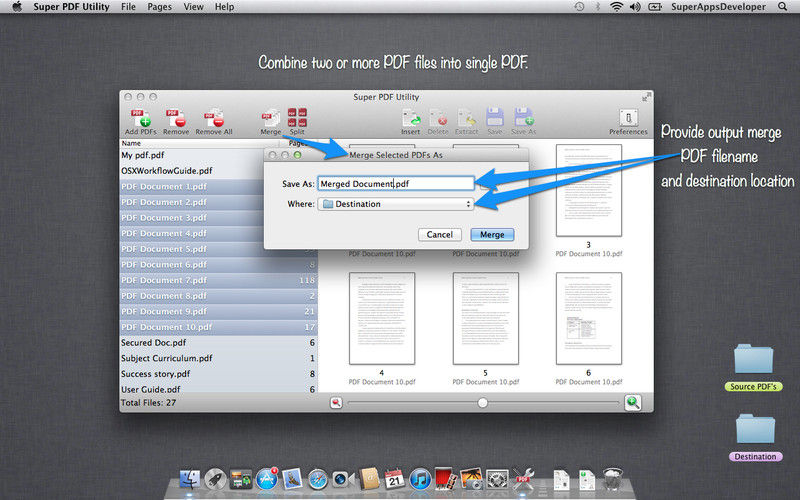
Task: Select PDF Document 3.pdf row
Action: click(x=192, y=218)
